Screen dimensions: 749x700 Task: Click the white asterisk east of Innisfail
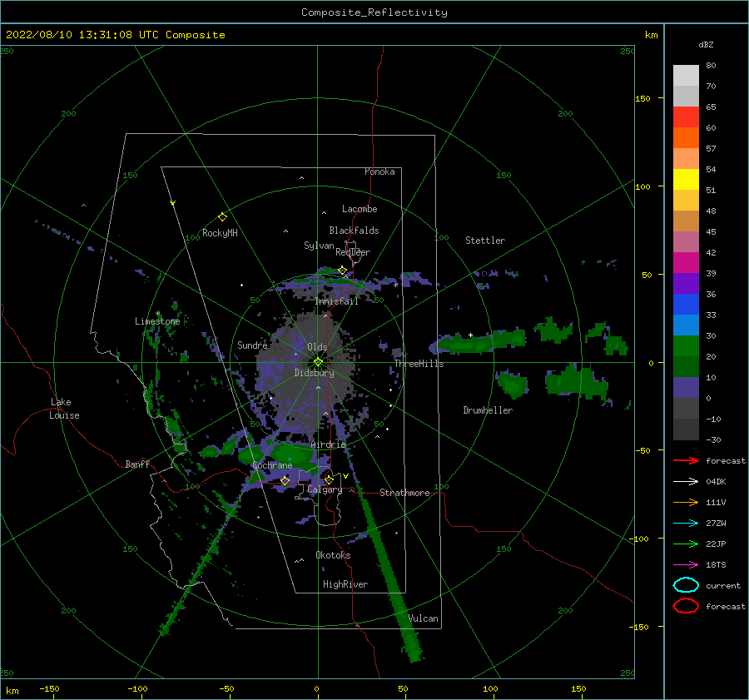tap(395, 285)
